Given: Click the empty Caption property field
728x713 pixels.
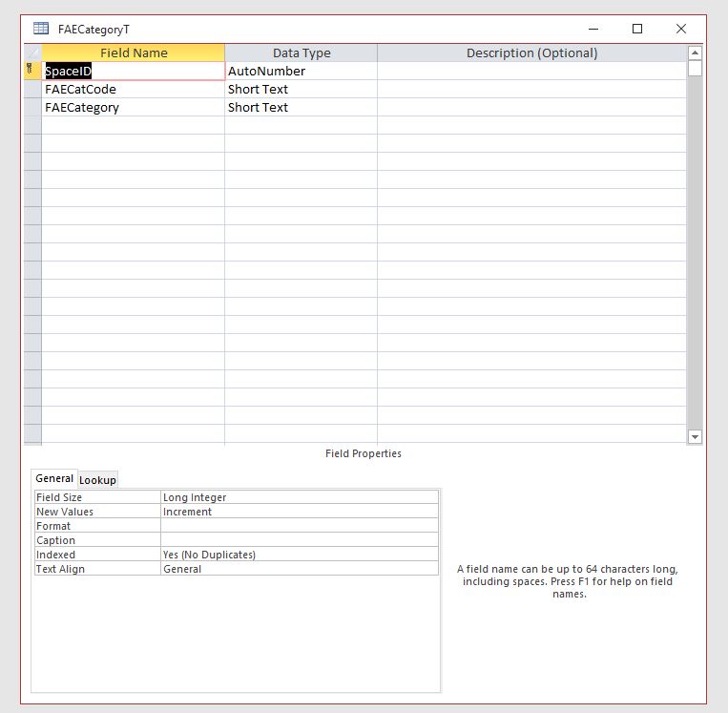Looking at the screenshot, I should pos(300,540).
